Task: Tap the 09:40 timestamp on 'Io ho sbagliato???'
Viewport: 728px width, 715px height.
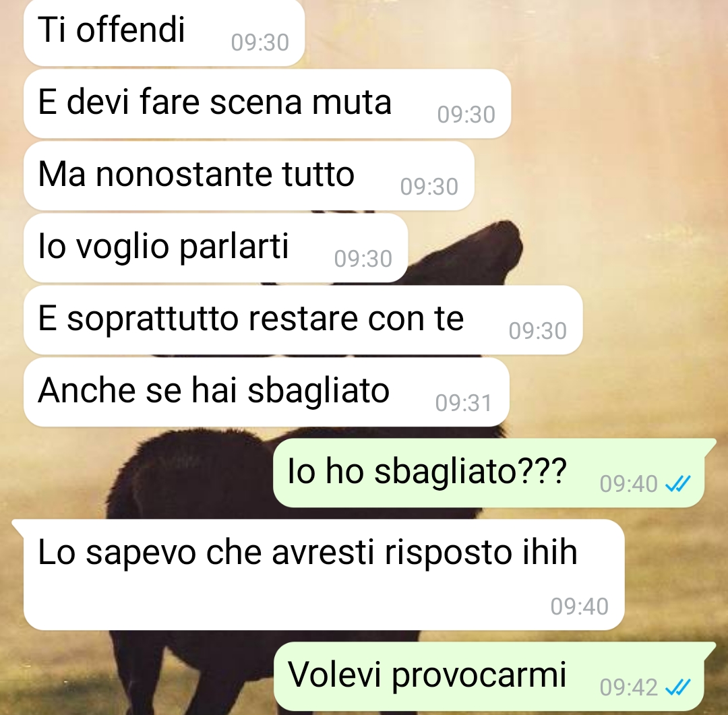Action: (x=628, y=485)
